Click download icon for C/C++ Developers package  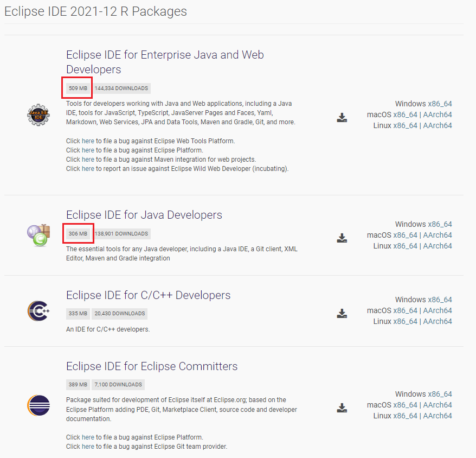[342, 313]
